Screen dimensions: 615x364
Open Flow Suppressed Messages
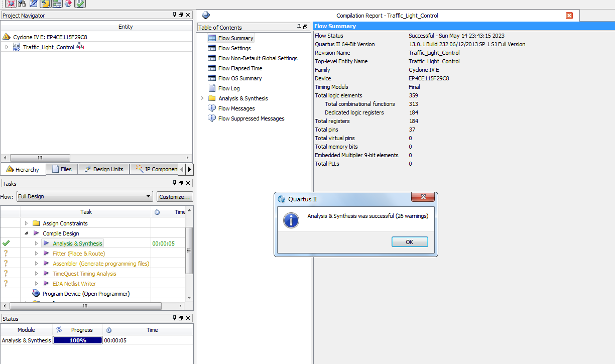point(251,118)
